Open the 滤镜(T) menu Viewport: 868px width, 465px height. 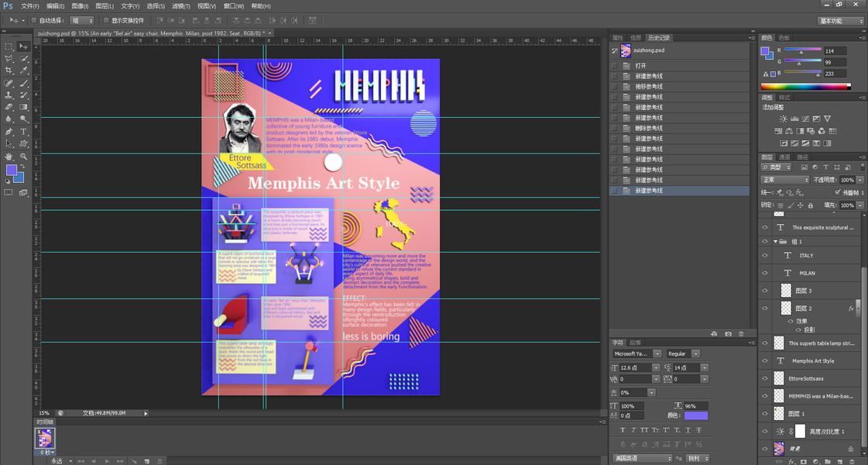[180, 6]
